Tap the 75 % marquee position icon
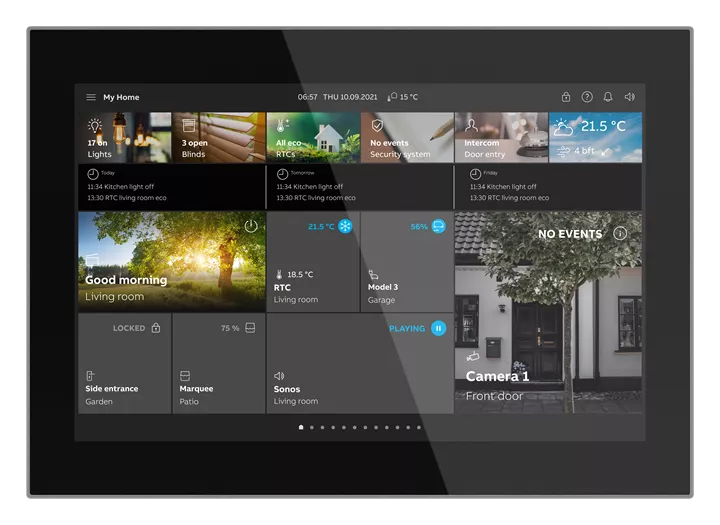720x525 pixels. (250, 328)
